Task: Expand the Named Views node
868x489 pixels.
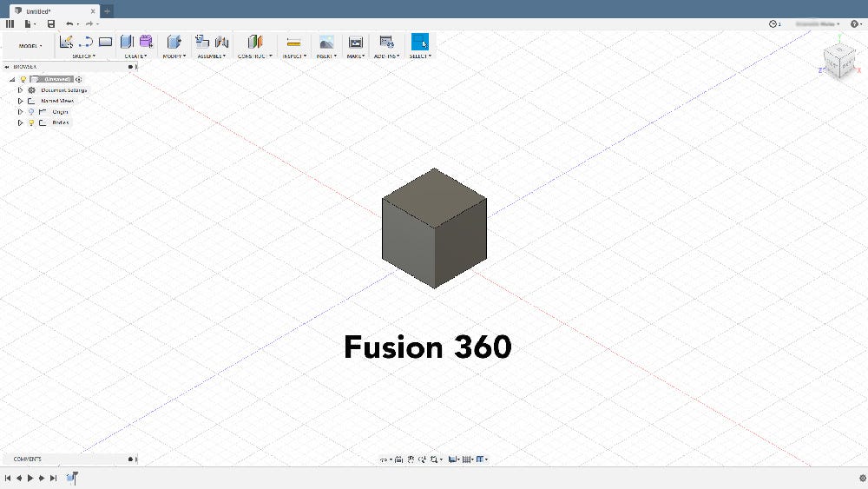Action: pyautogui.click(x=20, y=101)
